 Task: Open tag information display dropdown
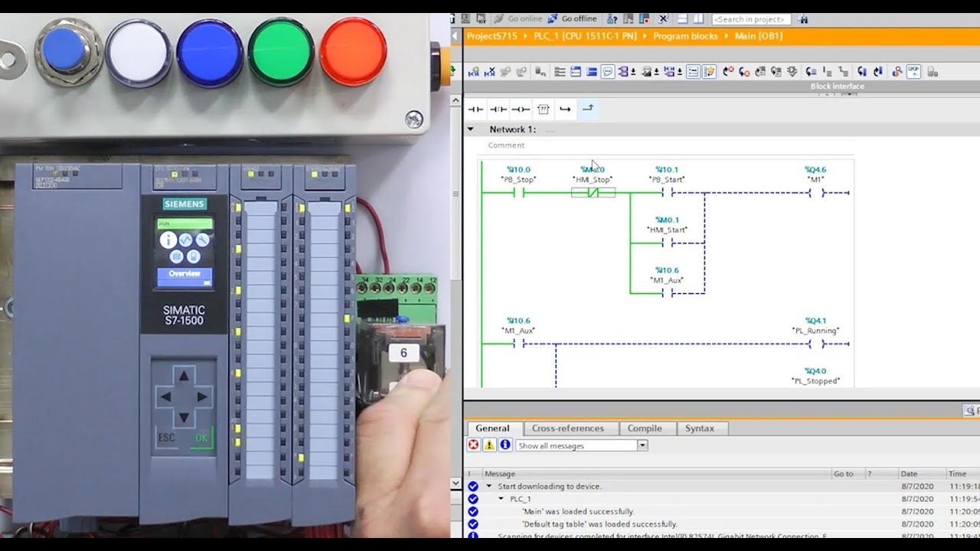656,72
